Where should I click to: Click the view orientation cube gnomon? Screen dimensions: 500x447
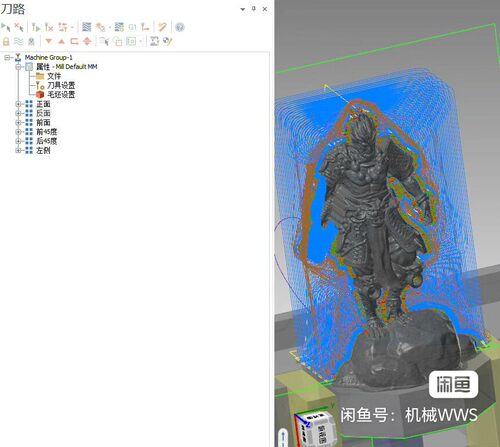(315, 428)
